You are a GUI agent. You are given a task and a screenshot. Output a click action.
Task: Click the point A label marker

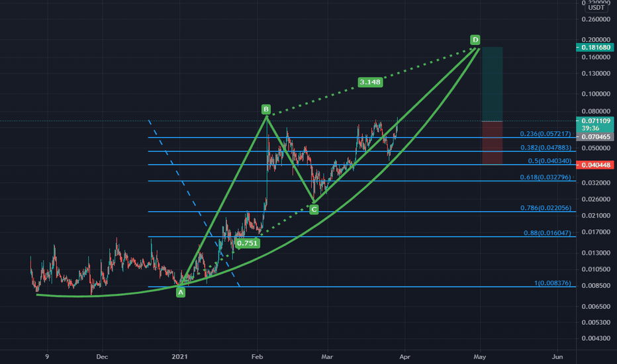180,292
